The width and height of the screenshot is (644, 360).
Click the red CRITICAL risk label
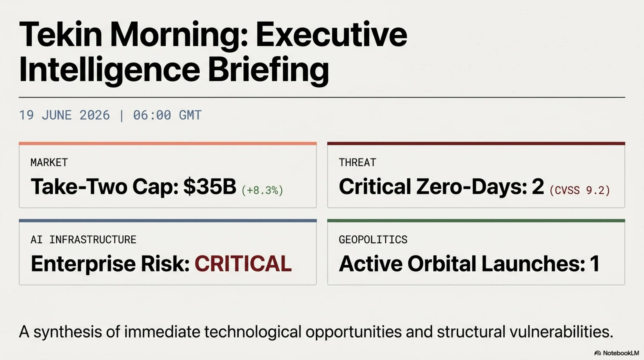(243, 264)
